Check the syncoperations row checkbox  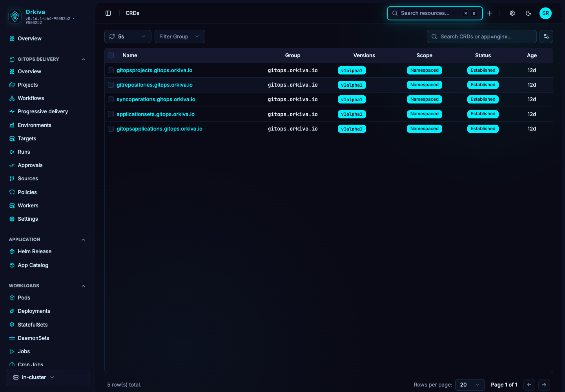pos(111,100)
